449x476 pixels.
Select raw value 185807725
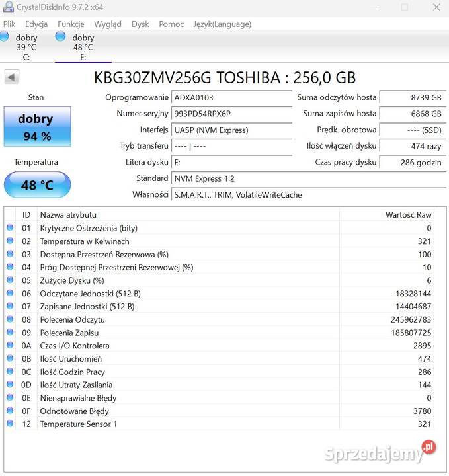411,333
